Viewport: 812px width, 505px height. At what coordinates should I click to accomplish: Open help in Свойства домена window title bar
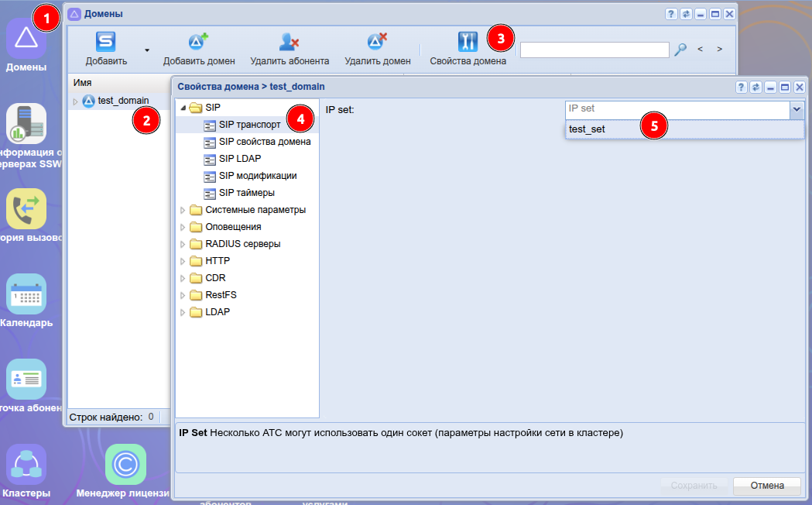[741, 87]
